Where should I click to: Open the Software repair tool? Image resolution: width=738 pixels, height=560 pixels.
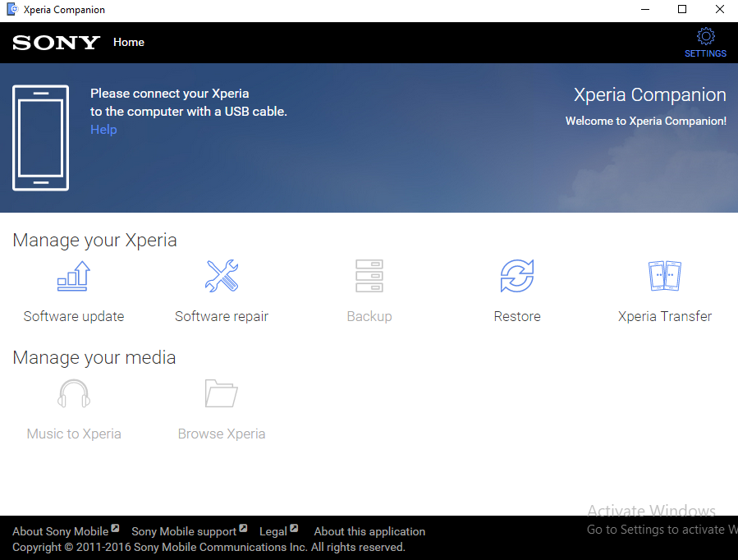click(x=222, y=276)
